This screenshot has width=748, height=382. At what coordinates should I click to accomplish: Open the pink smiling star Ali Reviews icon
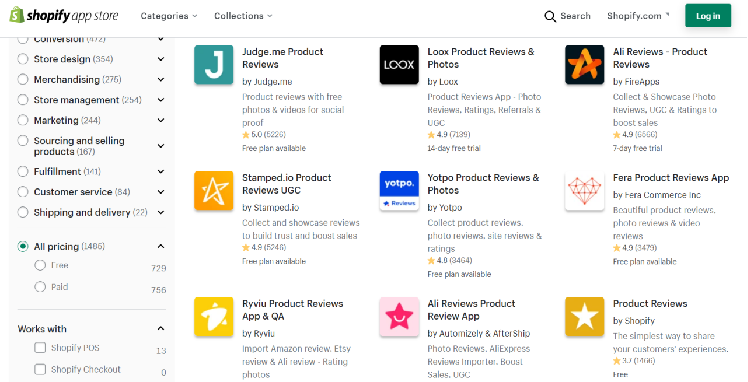399,317
